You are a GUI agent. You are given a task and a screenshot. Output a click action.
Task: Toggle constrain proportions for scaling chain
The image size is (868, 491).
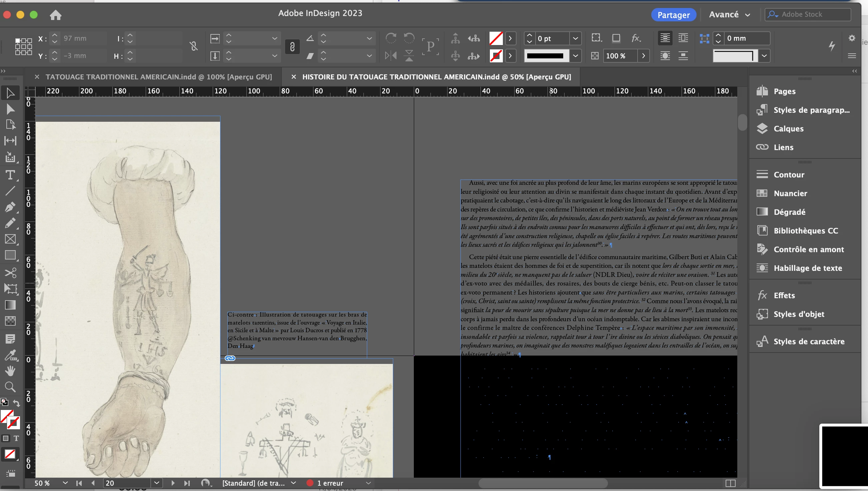[292, 47]
